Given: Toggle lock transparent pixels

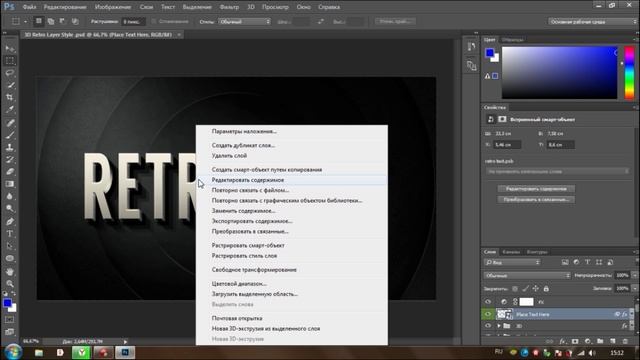Looking at the screenshot, I should coord(515,289).
